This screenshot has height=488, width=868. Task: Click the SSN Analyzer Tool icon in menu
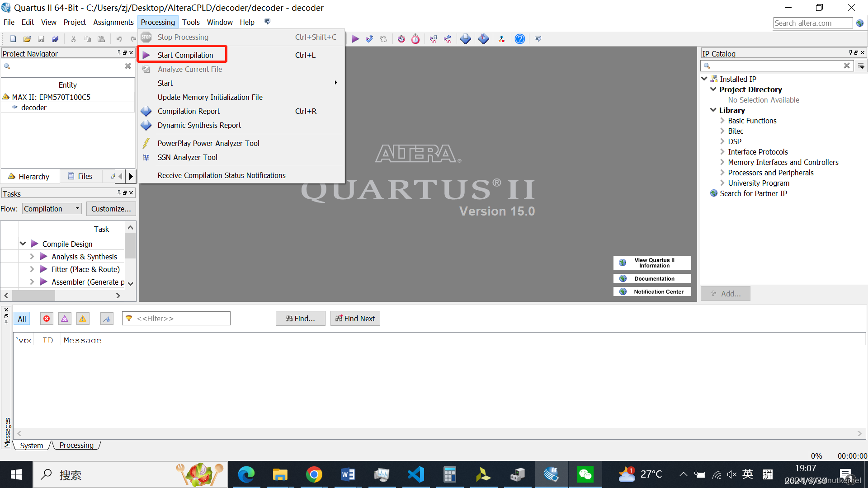146,157
